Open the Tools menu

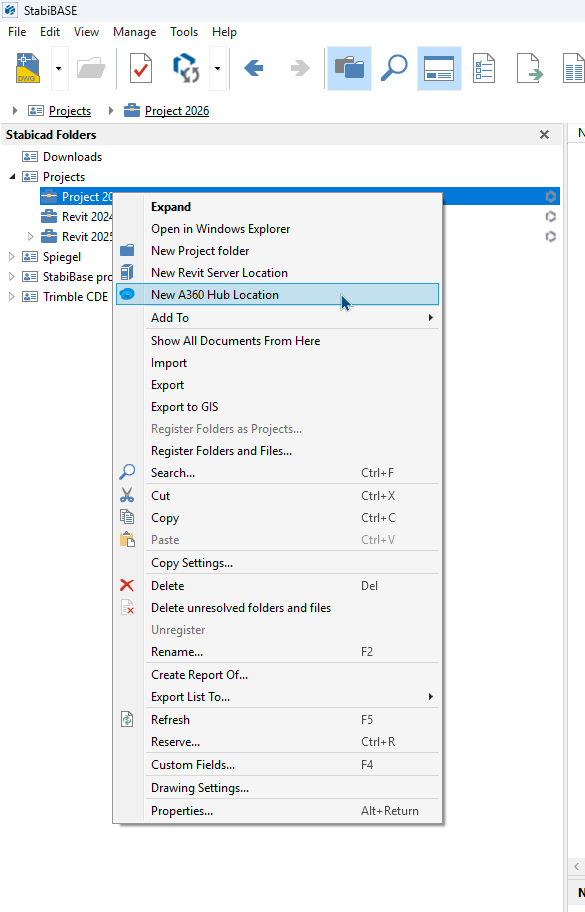pyautogui.click(x=184, y=32)
